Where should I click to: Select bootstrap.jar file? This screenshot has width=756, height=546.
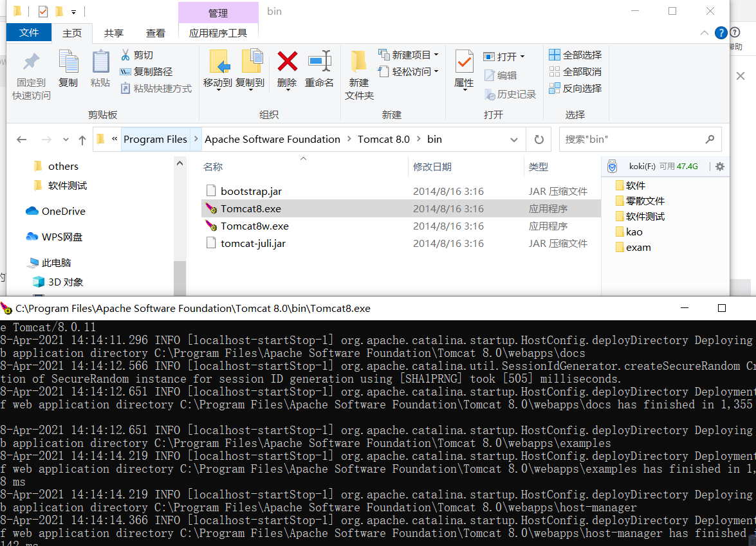(401, 191)
